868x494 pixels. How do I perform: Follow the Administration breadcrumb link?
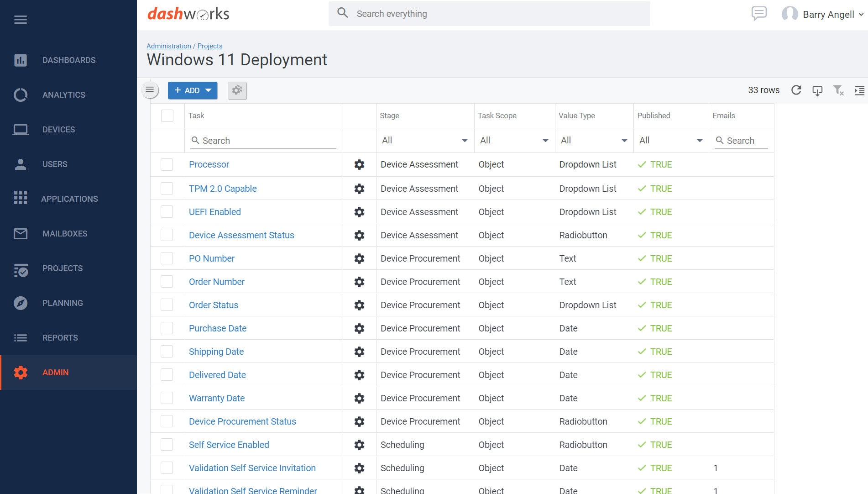(x=169, y=46)
